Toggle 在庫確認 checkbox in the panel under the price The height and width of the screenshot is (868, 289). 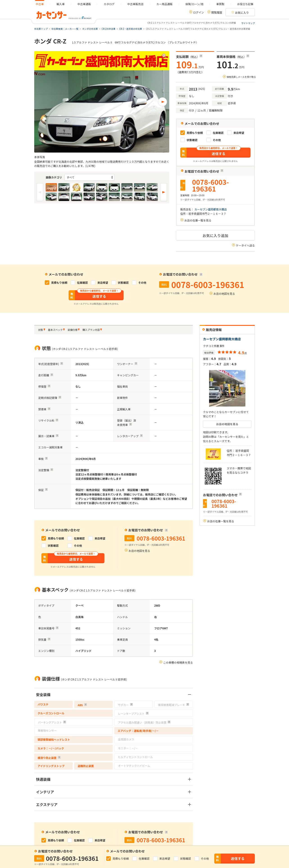point(209,133)
